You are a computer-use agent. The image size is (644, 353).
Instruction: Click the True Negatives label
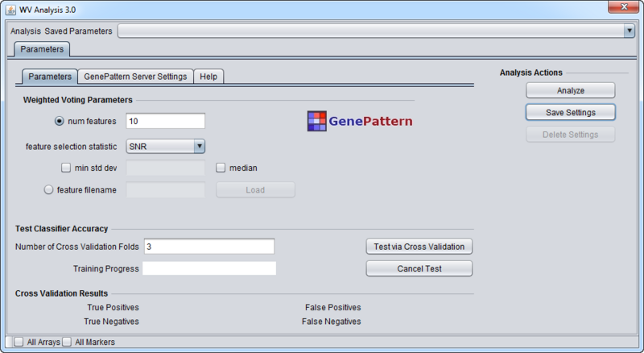click(x=111, y=322)
